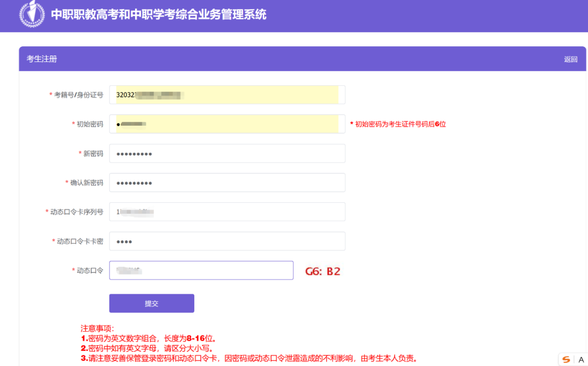Focus the 动态口令卡卡密 input field
588x366 pixels.
pyautogui.click(x=227, y=241)
